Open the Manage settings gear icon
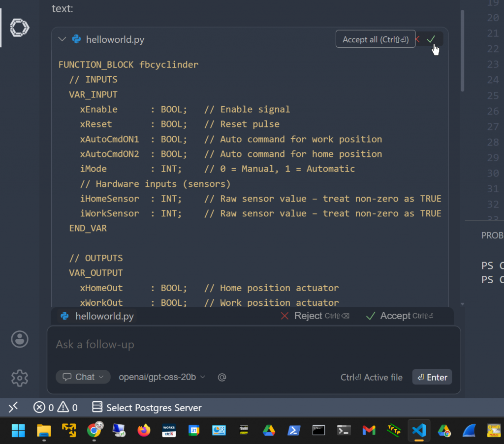 (20, 378)
